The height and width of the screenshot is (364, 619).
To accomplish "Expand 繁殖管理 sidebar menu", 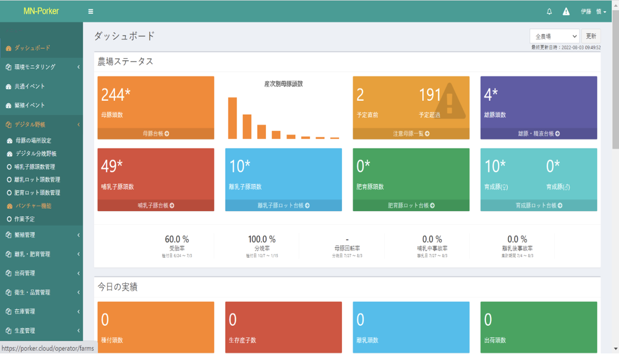I will (42, 235).
